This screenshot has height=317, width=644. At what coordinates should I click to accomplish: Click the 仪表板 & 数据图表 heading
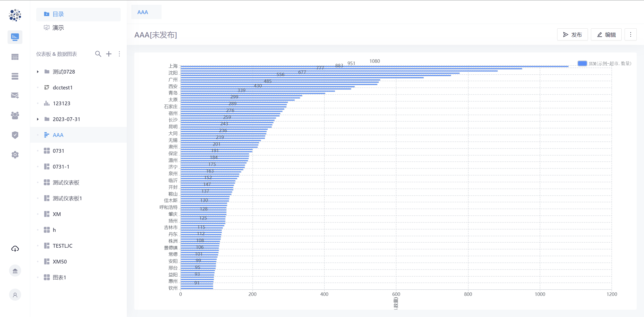(x=57, y=54)
